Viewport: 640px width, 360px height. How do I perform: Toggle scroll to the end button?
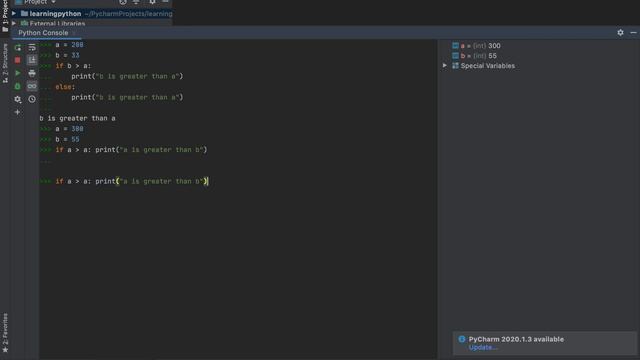[32, 60]
